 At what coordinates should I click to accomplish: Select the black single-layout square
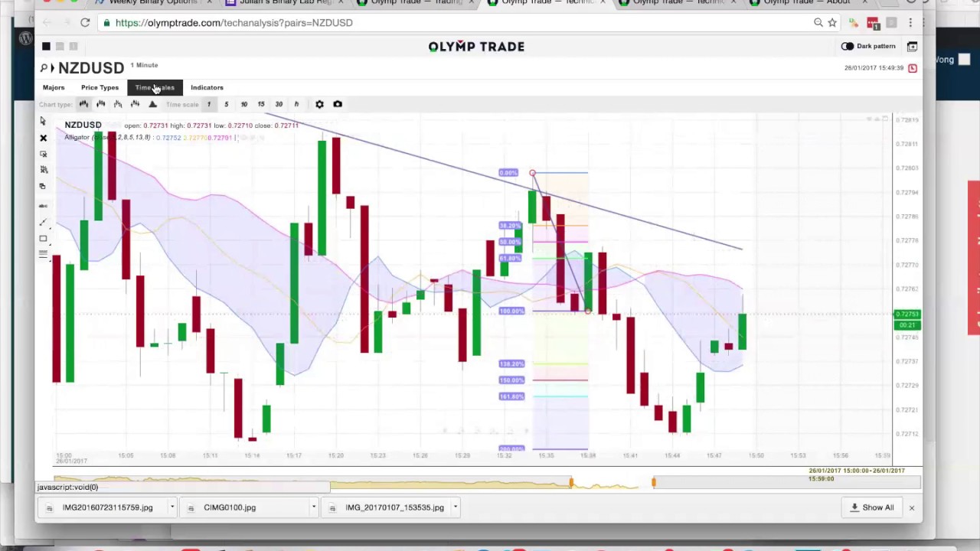click(46, 47)
